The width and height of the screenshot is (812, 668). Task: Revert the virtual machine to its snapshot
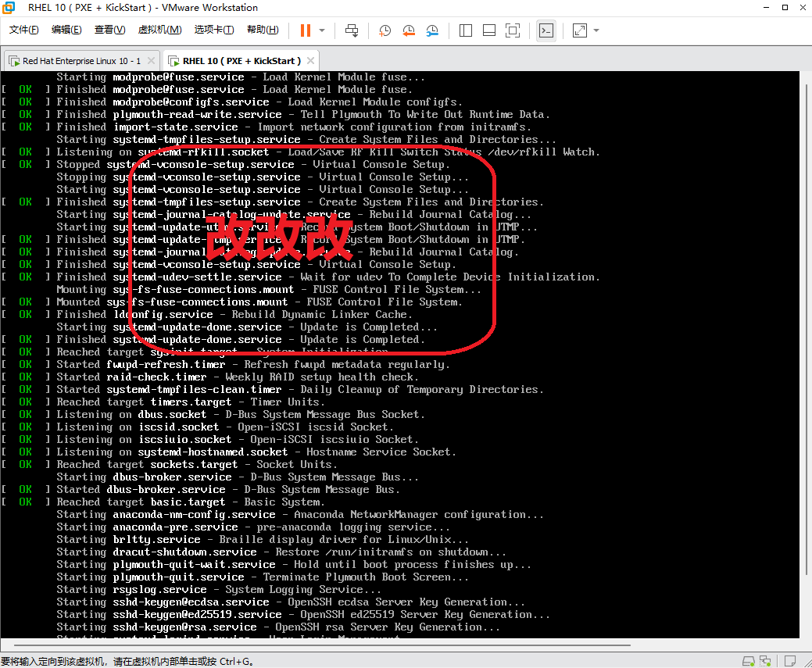click(x=409, y=30)
